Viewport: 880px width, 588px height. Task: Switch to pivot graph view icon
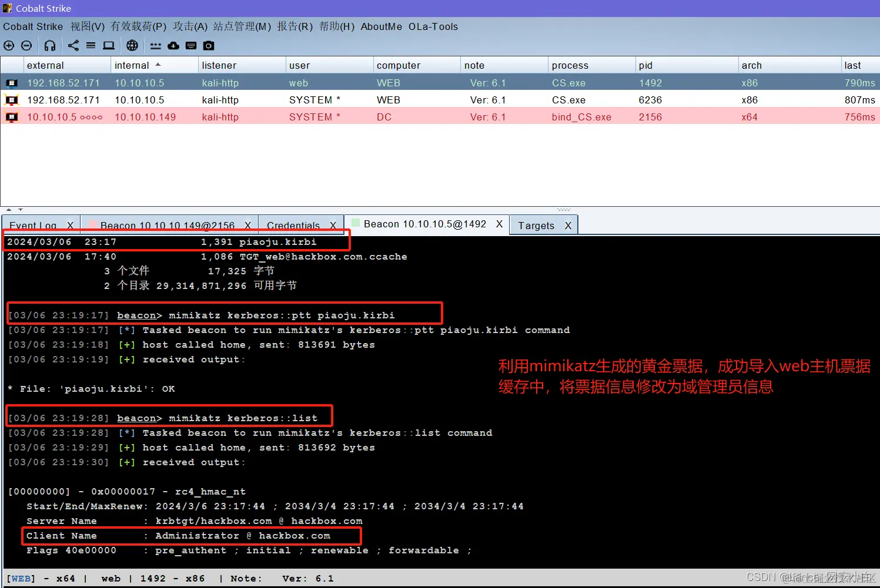[x=73, y=46]
